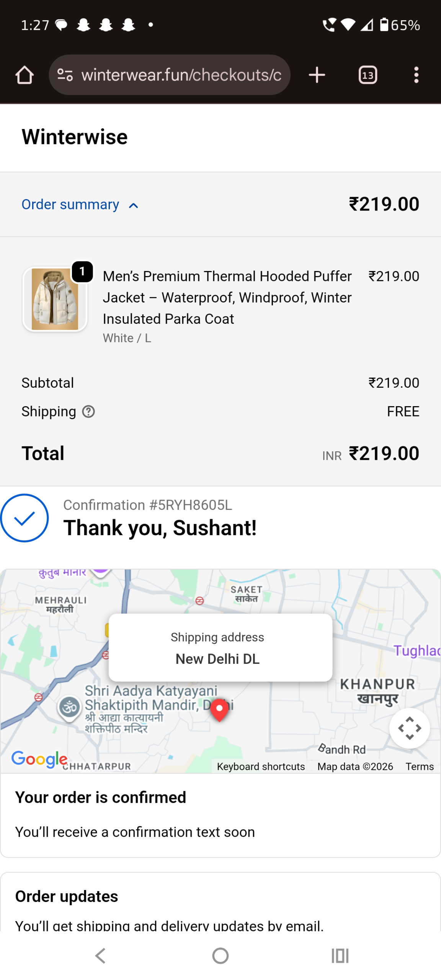
Task: Tap the Android back navigation button
Action: pyautogui.click(x=100, y=955)
